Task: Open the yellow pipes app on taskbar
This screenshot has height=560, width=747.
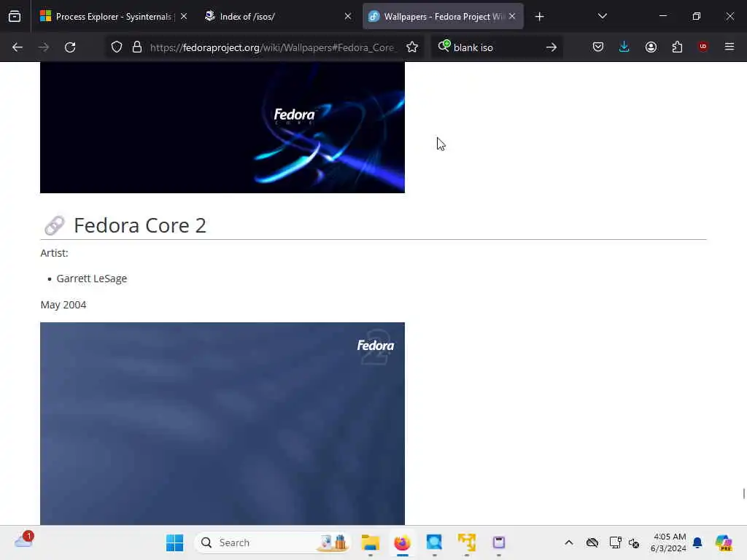Action: coord(467,542)
